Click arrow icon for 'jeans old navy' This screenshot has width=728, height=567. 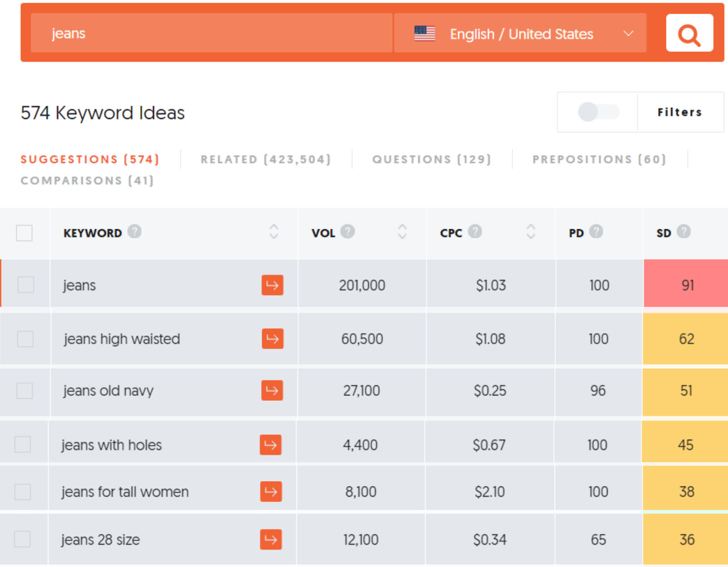(x=272, y=390)
